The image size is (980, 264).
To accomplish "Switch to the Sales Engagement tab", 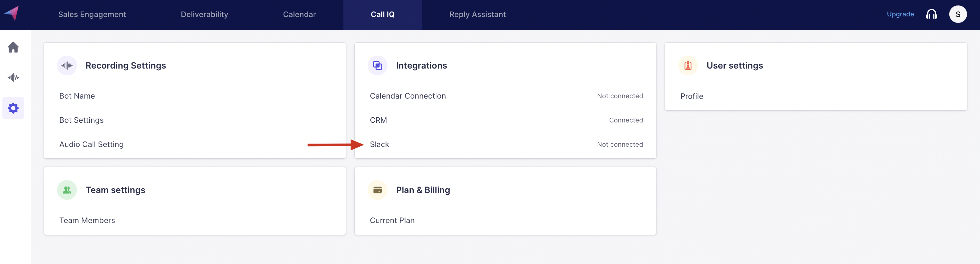I will tap(92, 14).
